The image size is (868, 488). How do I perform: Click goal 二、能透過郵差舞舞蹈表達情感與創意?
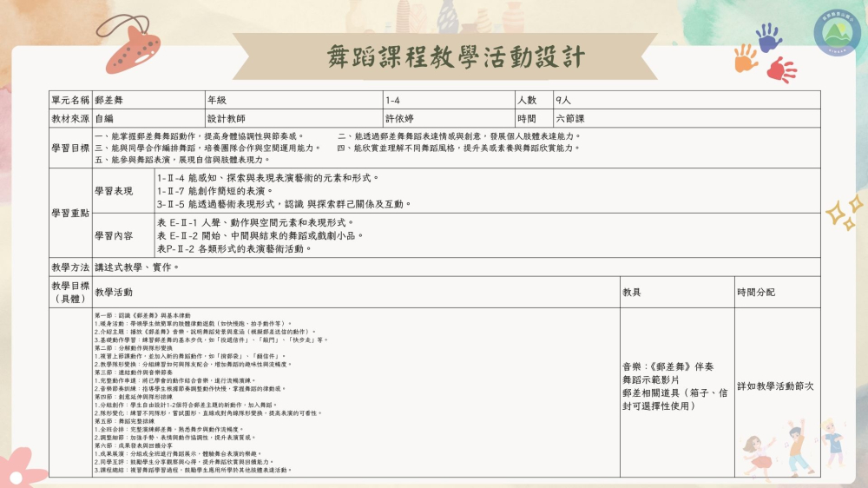pyautogui.click(x=459, y=136)
